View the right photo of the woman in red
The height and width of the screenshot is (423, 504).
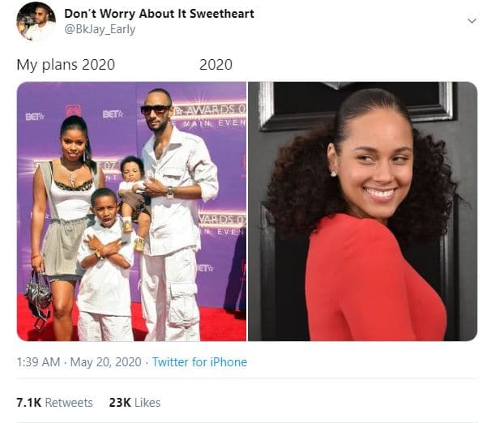pos(362,211)
